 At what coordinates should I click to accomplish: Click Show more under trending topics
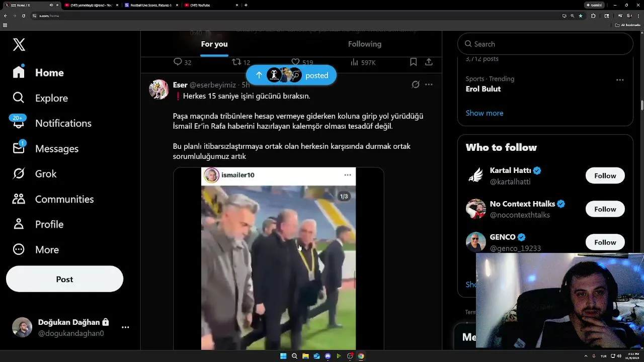pos(484,113)
